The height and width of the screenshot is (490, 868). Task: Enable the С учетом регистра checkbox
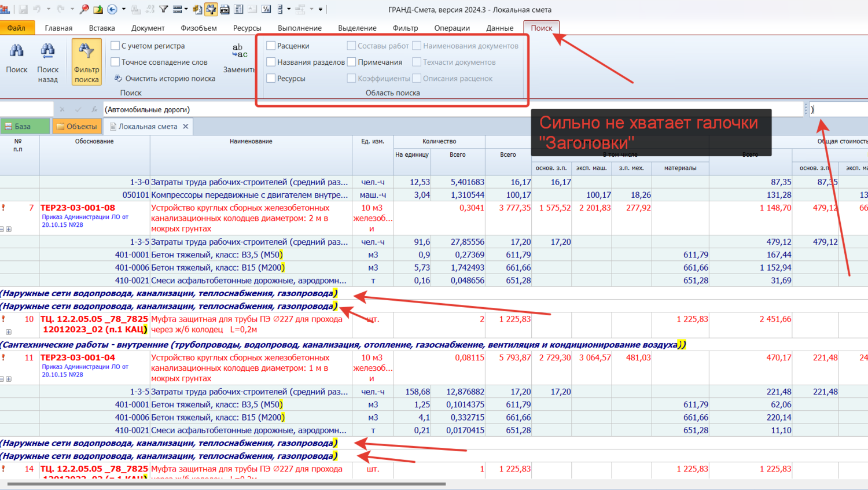pos(115,46)
